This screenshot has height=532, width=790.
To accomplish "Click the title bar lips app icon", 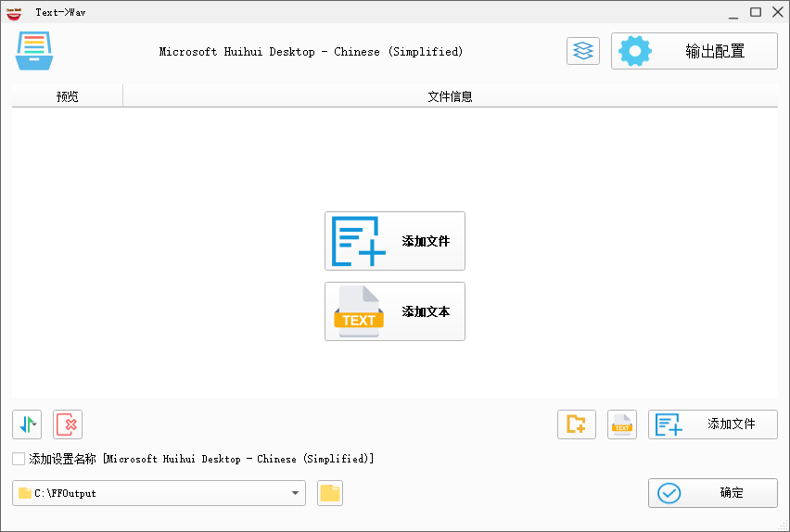I will pos(14,13).
